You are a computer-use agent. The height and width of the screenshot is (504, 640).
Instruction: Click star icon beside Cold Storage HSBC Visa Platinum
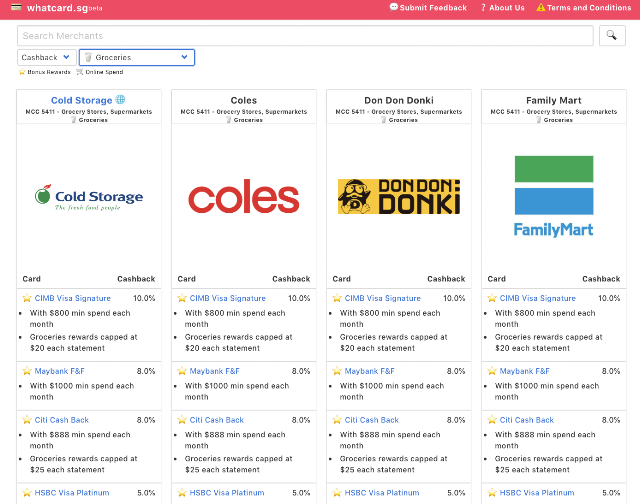[x=27, y=492]
